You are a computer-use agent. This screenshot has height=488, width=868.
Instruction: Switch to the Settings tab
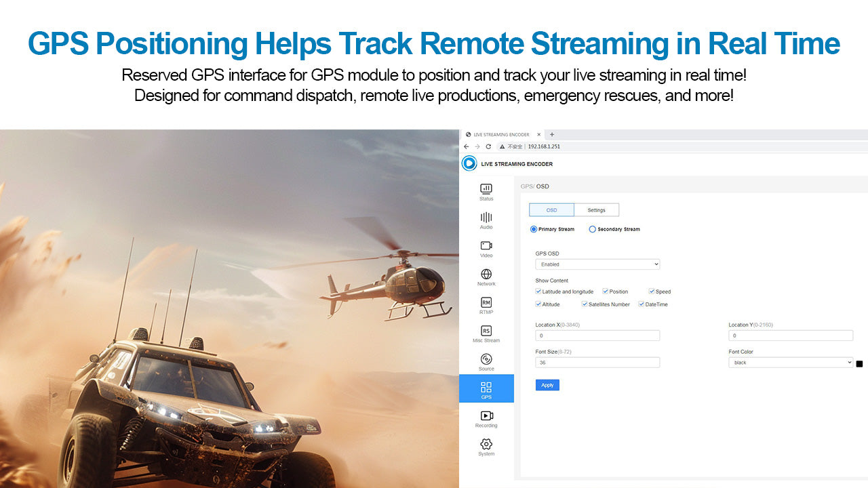[596, 210]
